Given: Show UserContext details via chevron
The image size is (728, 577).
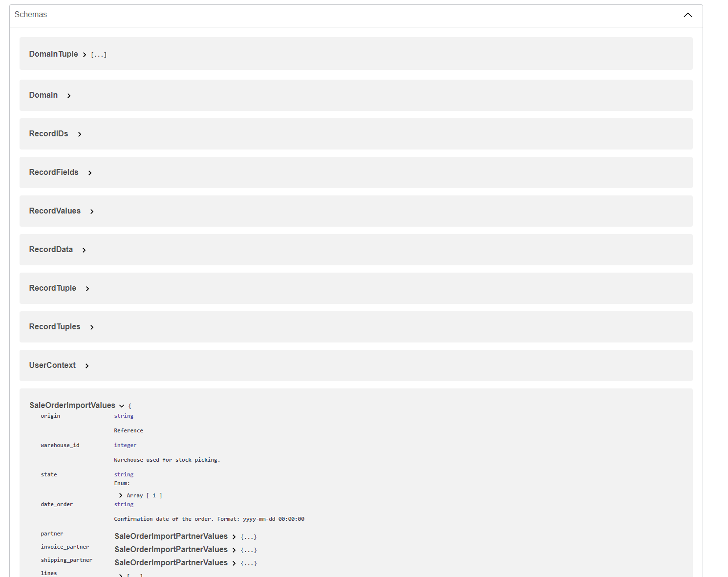Looking at the screenshot, I should [x=87, y=366].
